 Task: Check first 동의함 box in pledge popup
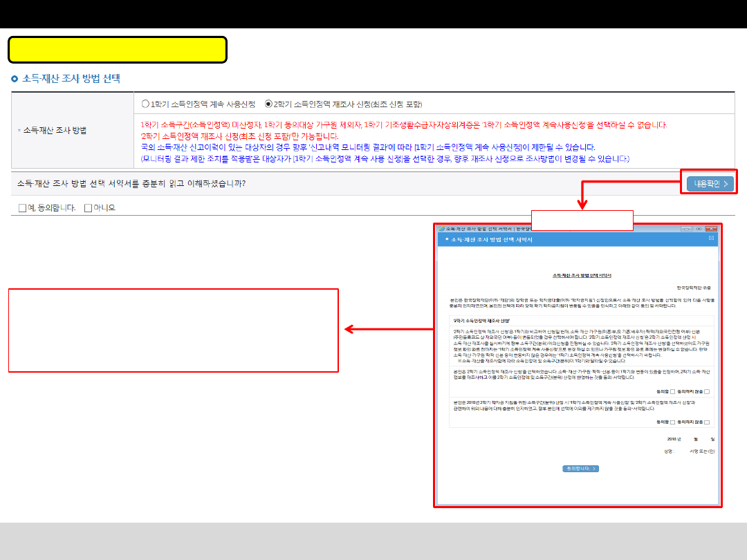[x=672, y=391]
